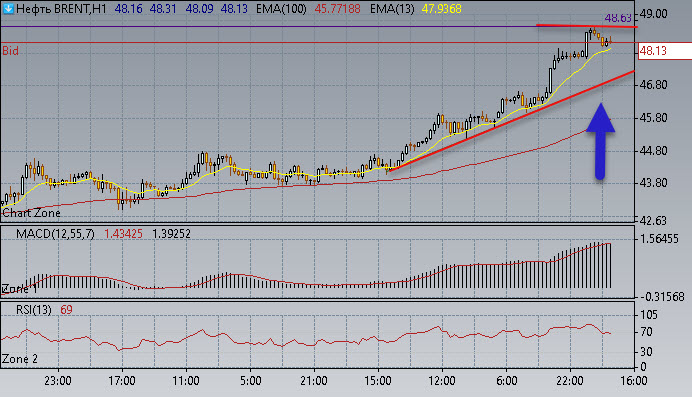Click the 21:00 time axis label

[314, 381]
